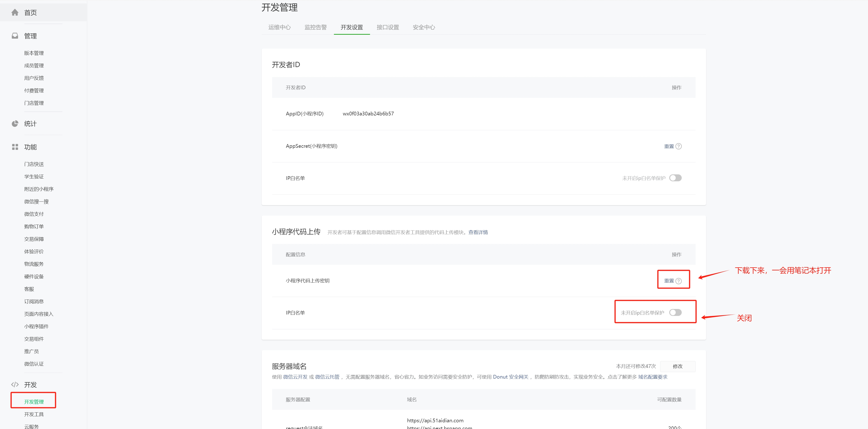
Task: Open the 接口设置 tab
Action: point(388,27)
